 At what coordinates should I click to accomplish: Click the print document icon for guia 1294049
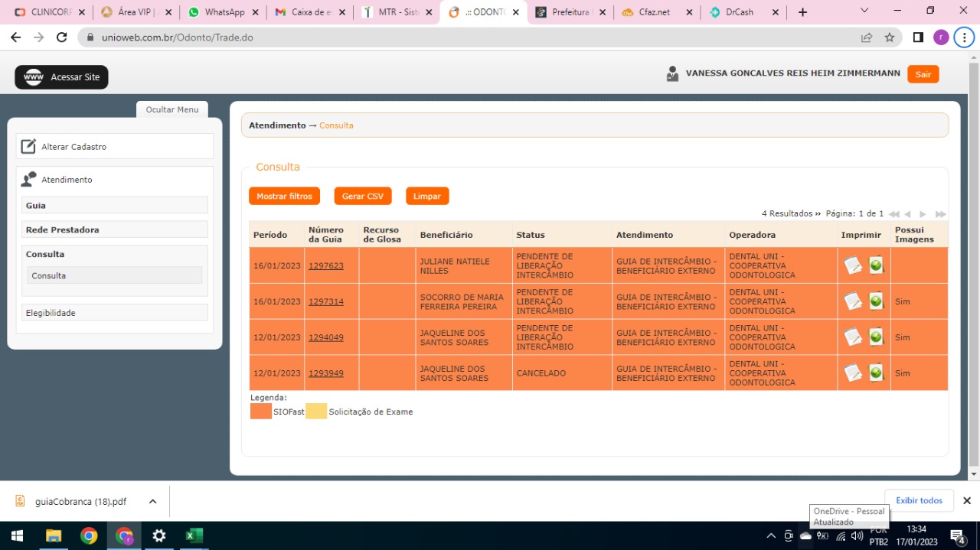[853, 337]
